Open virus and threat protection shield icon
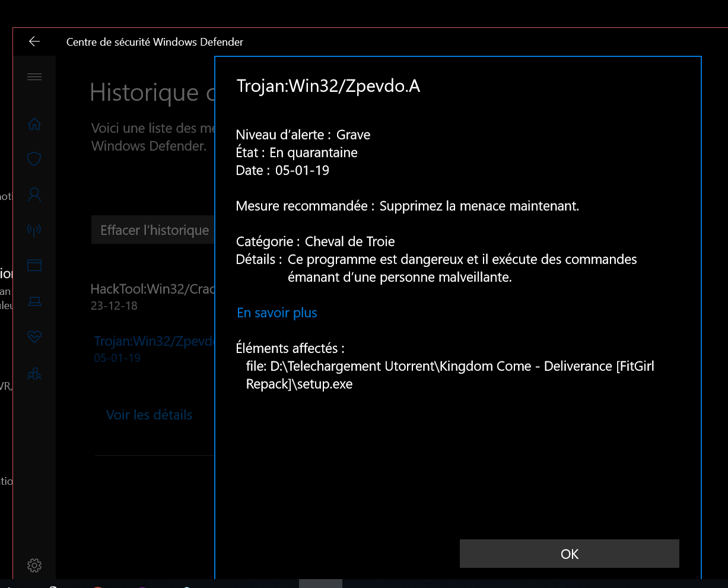This screenshot has height=588, width=728. [34, 159]
